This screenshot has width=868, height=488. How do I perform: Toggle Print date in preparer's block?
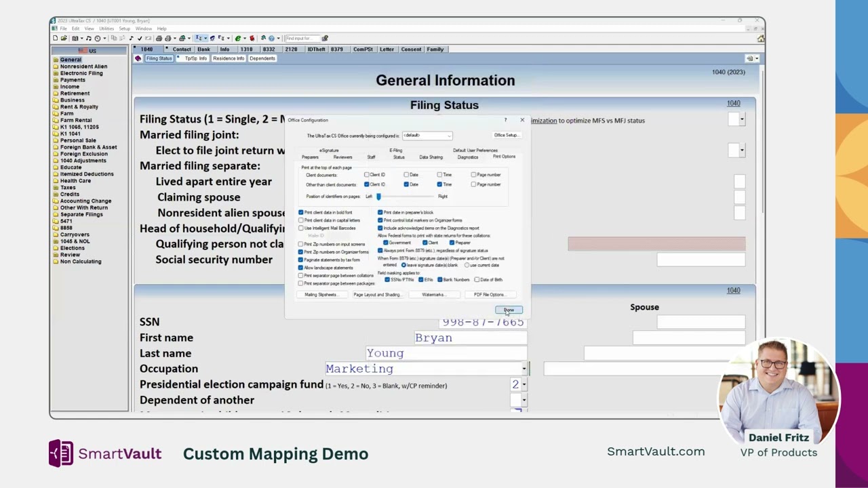click(380, 212)
